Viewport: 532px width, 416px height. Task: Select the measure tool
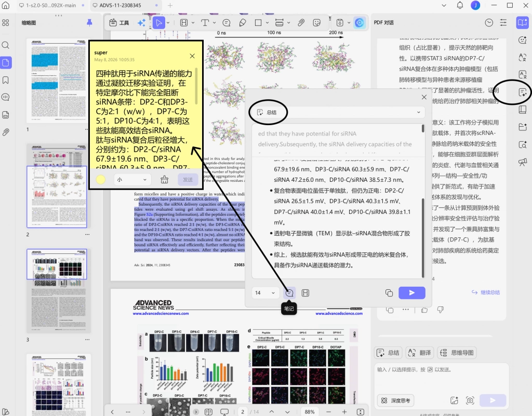[279, 23]
